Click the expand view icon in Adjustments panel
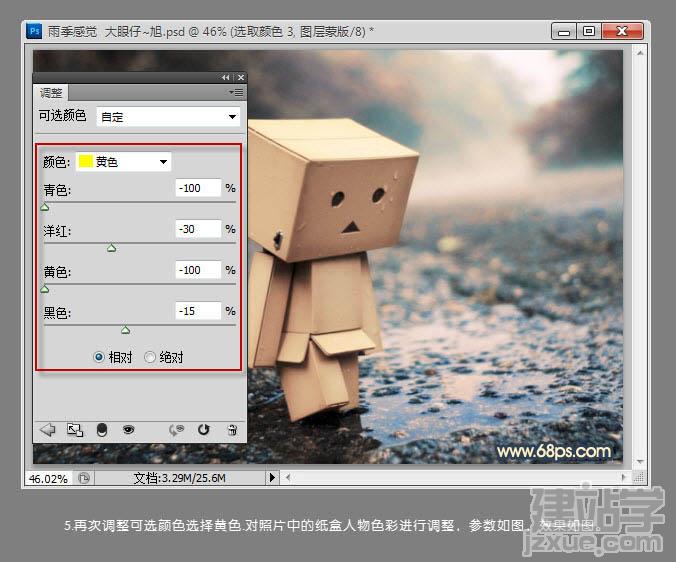676x562 pixels. [75, 430]
